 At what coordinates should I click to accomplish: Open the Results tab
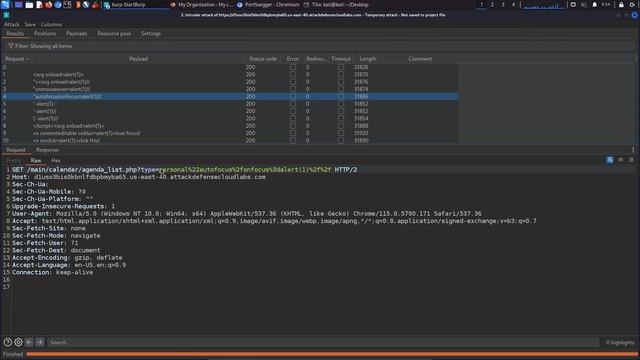click(x=15, y=33)
